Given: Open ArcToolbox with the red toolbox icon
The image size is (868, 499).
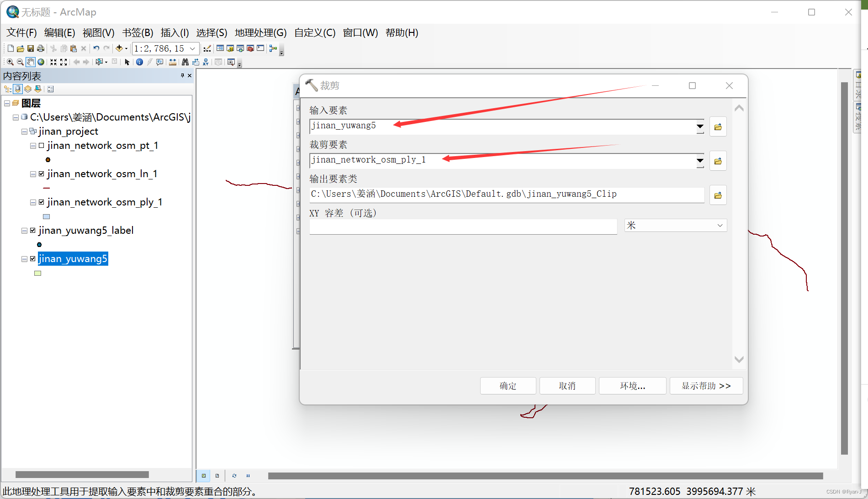Looking at the screenshot, I should click(250, 48).
